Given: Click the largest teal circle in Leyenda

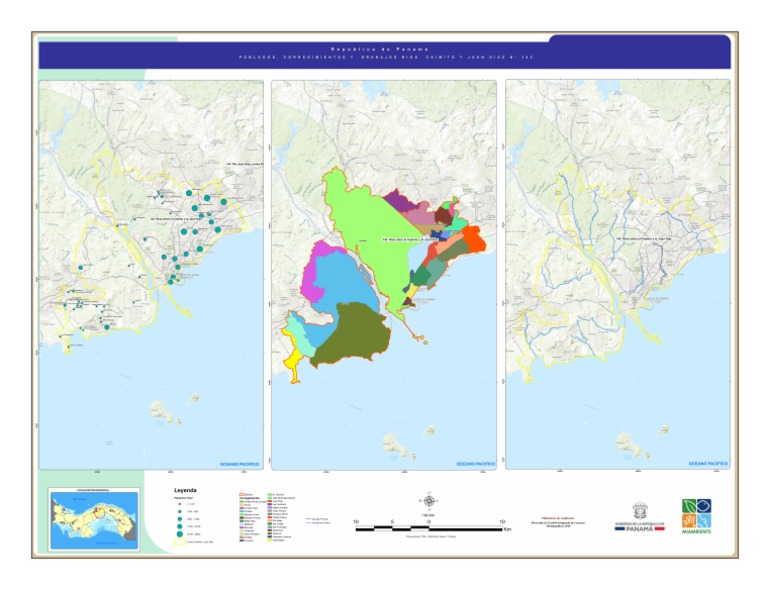Looking at the screenshot, I should 178,536.
